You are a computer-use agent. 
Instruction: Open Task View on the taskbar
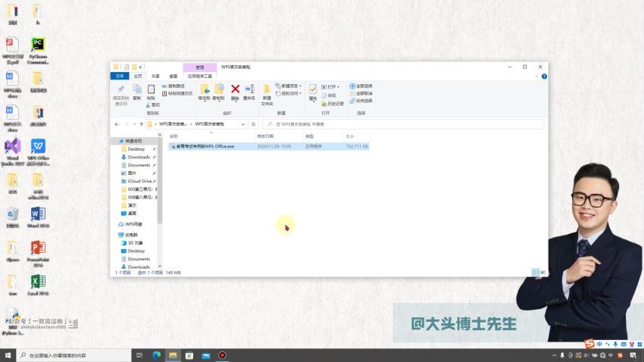click(139, 355)
